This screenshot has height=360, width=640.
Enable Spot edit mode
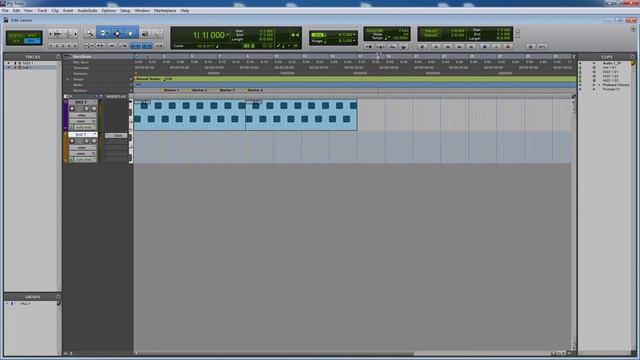[32, 36]
